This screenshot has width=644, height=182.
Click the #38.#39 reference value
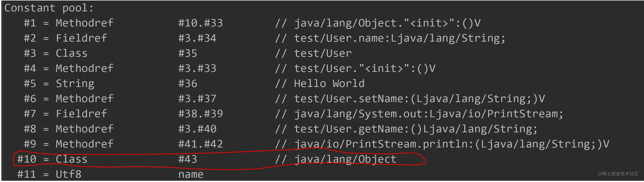pos(200,114)
